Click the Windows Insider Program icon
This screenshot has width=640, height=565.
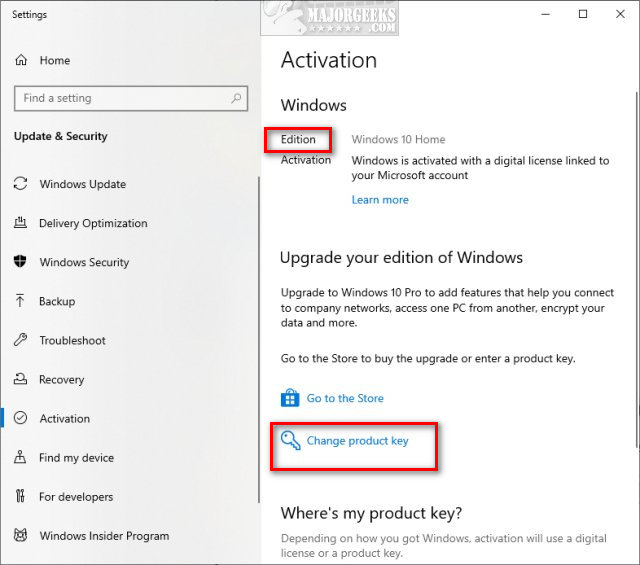[x=20, y=536]
